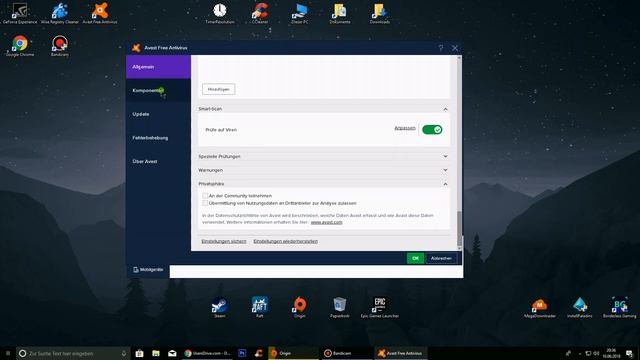Open File Explorer from the taskbar
Screen dimensions: 640x360
pyautogui.click(x=156, y=353)
